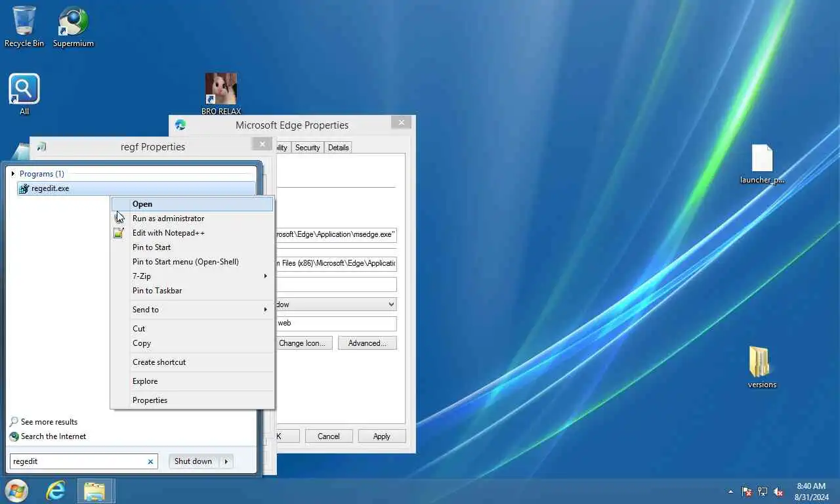The height and width of the screenshot is (504, 840).
Task: Click the empty Shortcut key field
Action: (335, 284)
